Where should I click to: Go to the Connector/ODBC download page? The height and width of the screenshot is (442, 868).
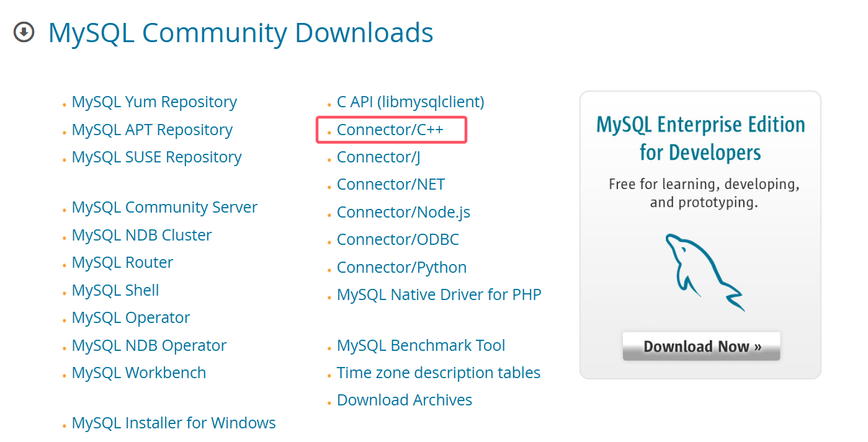398,239
